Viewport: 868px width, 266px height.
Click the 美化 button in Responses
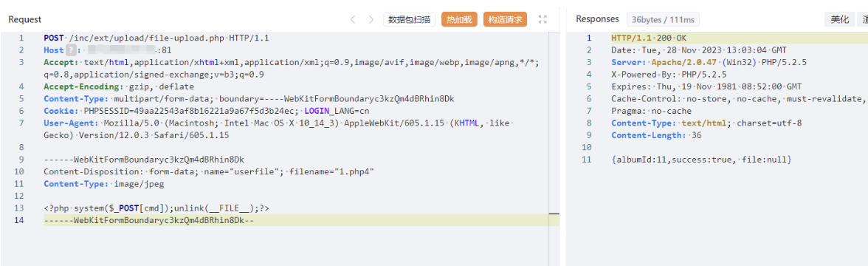840,19
